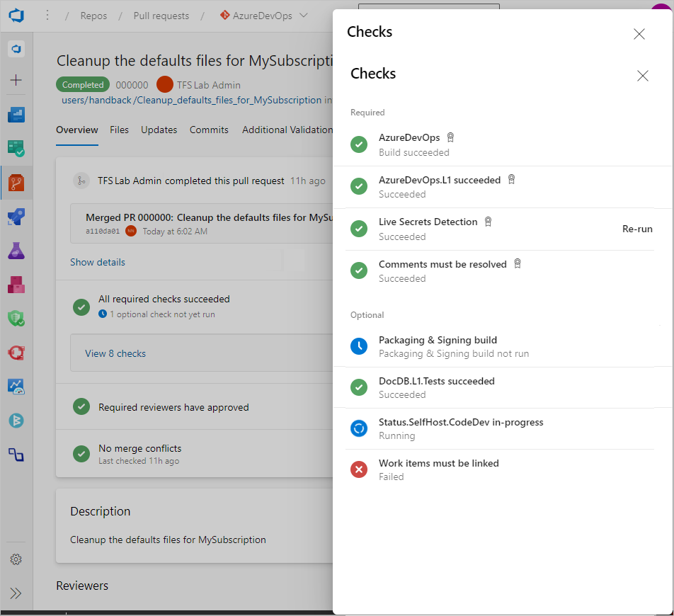Open the Repos branch icon
The image size is (674, 616).
(16, 182)
